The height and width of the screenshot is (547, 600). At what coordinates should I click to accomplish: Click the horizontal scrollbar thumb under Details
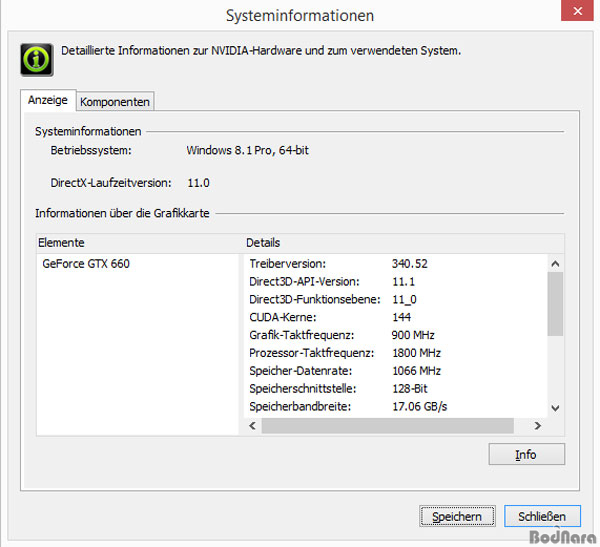point(387,426)
